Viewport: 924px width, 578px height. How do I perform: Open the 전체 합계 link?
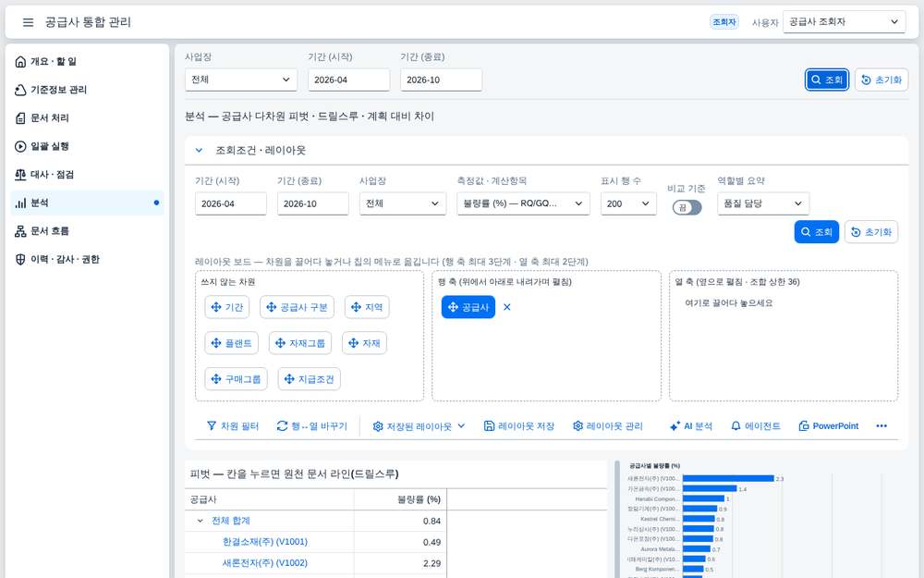coord(231,521)
